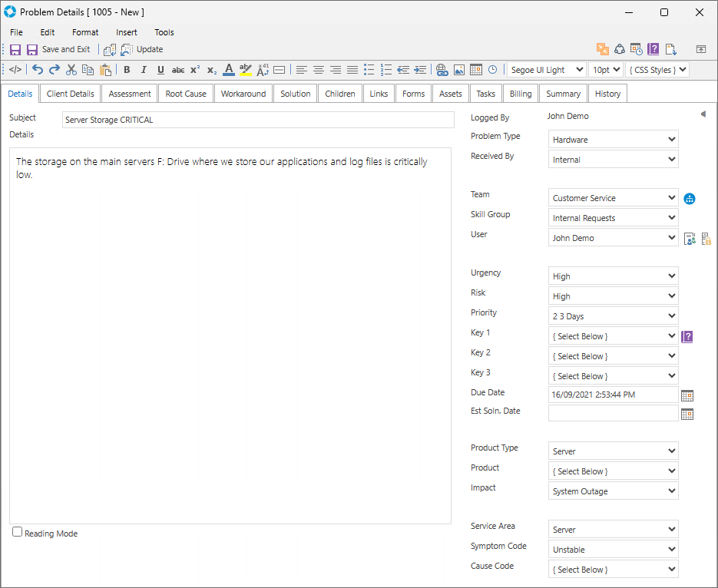The image size is (718, 588).
Task: Insert a bulleted list
Action: pos(369,70)
